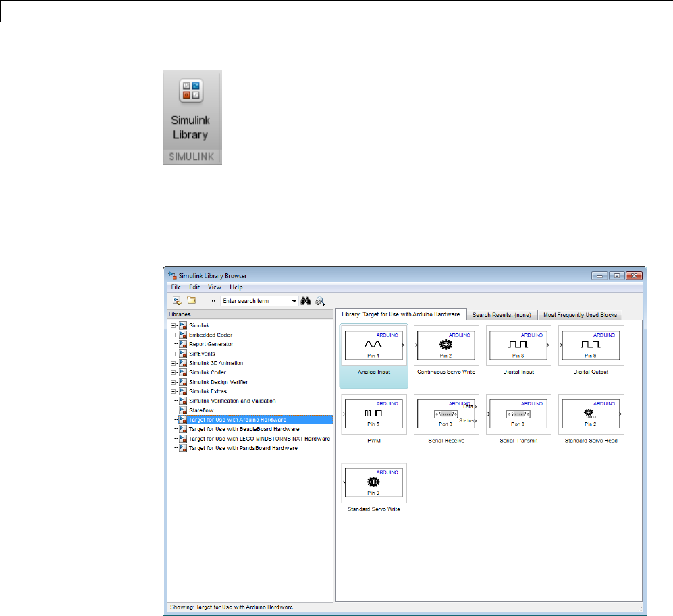Expand the Simulink Coder node
This screenshot has height=616, width=673.
coord(173,372)
